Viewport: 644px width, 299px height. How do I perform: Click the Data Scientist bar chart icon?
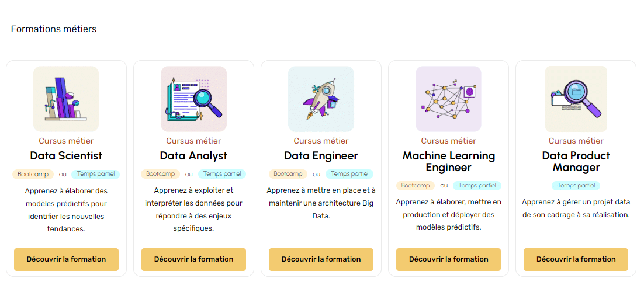(x=66, y=99)
